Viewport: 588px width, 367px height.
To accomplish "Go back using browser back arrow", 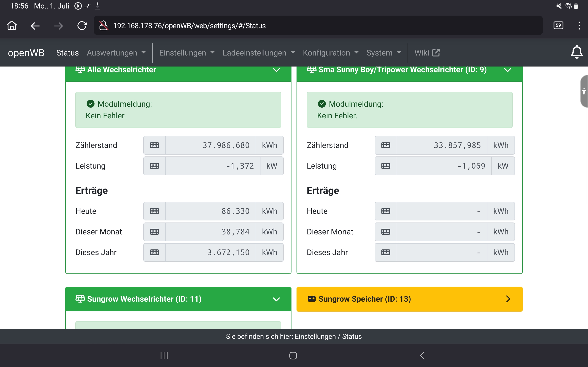I will (35, 25).
